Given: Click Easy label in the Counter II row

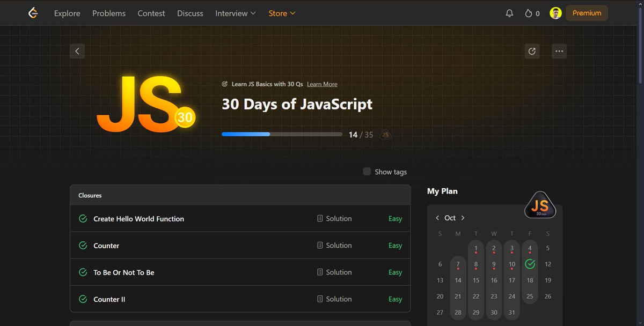Looking at the screenshot, I should coord(396,299).
